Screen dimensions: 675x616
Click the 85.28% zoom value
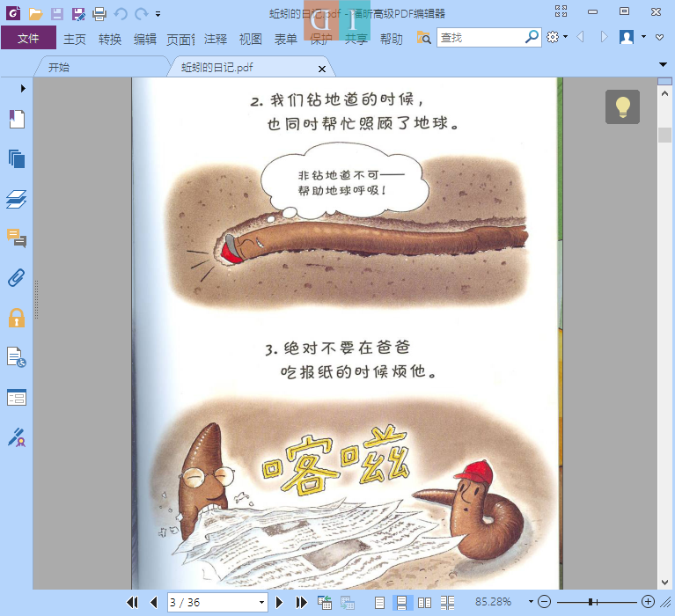tap(493, 602)
